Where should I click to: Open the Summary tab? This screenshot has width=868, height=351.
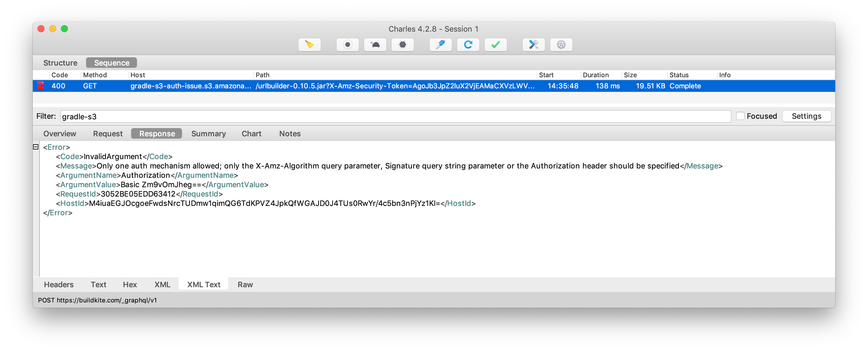(208, 134)
